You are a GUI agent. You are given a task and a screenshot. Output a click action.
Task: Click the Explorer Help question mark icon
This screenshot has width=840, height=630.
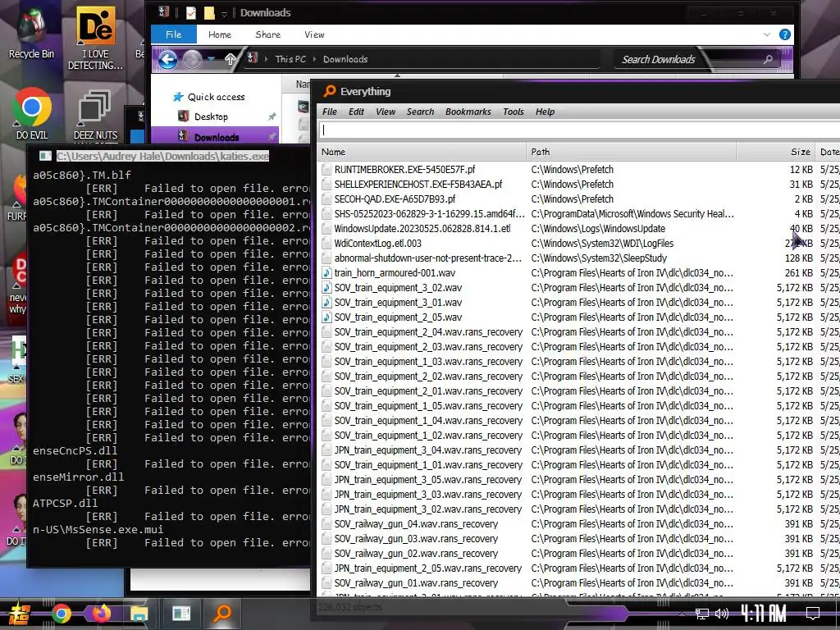click(x=785, y=34)
